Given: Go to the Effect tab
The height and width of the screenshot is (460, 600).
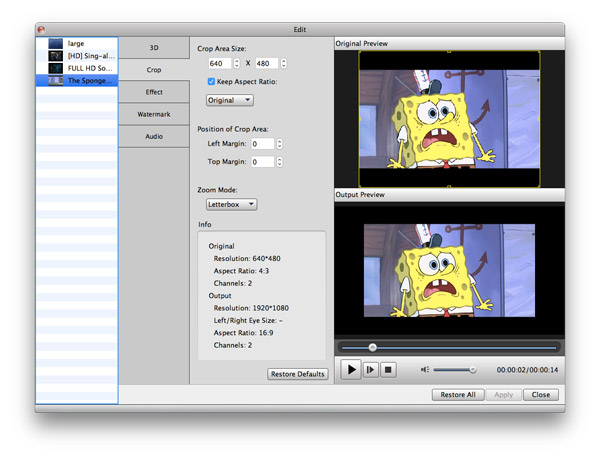Looking at the screenshot, I should tap(153, 92).
